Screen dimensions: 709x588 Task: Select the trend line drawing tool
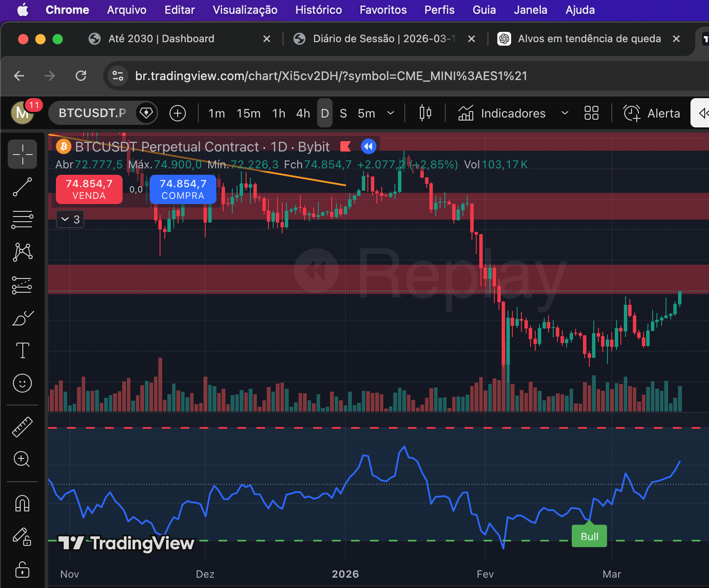tap(22, 187)
